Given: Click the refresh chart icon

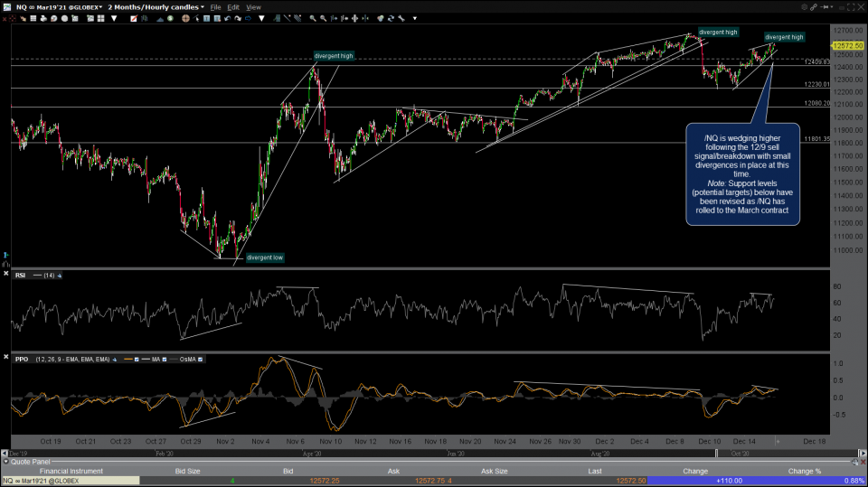Looking at the screenshot, I should pyautogui.click(x=391, y=19).
